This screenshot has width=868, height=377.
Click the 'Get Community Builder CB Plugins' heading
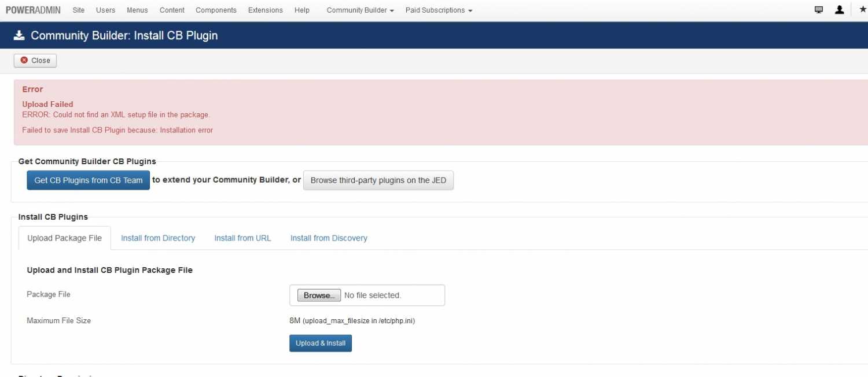pos(87,161)
